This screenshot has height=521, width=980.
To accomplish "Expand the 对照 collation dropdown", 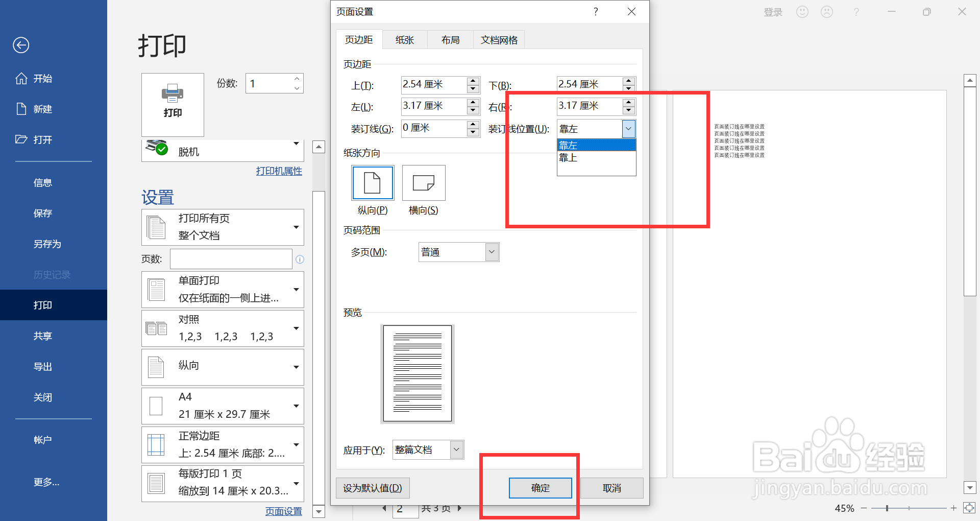I will [223, 328].
